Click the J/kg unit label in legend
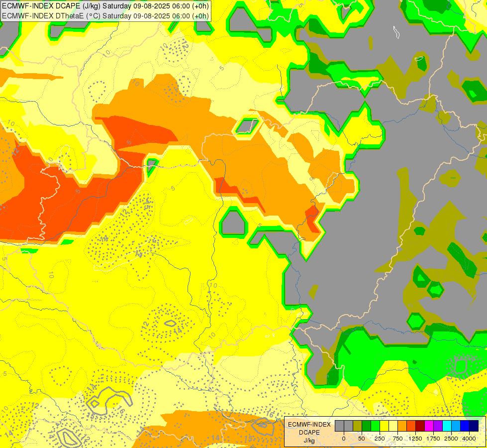487x448 pixels. tap(309, 441)
